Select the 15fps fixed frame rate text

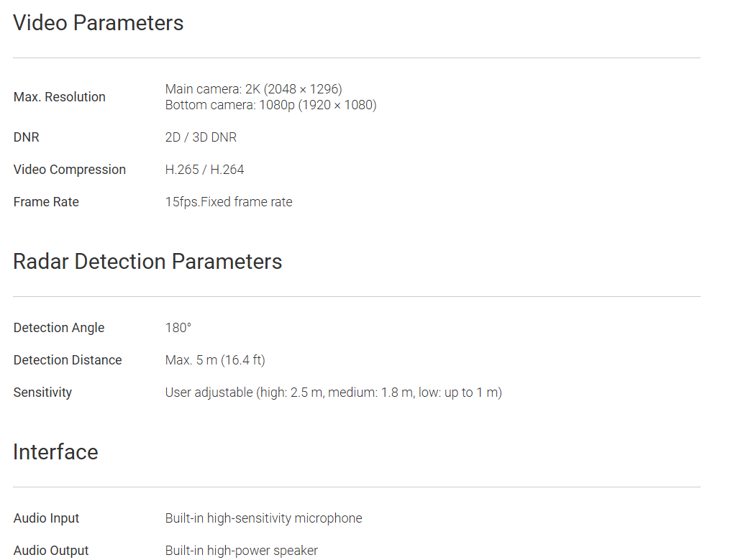click(x=229, y=202)
